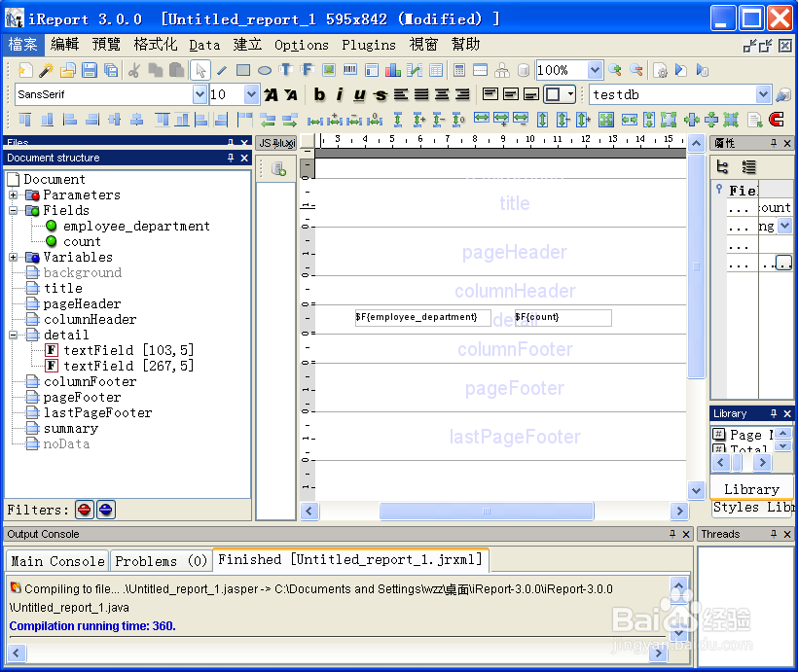Viewport: 798px width, 672px height.
Task: Create a new report document
Action: (x=25, y=70)
